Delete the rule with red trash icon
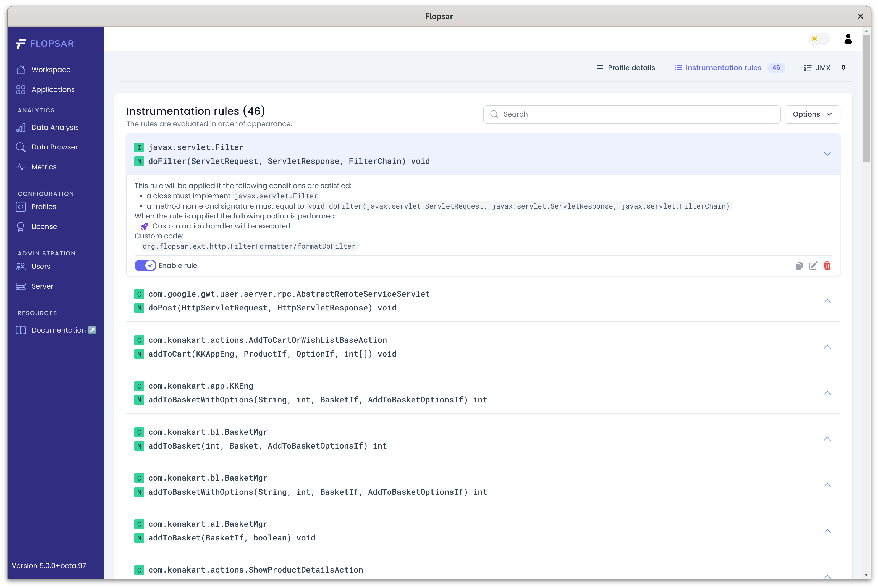Viewport: 878px width, 588px height. tap(827, 266)
